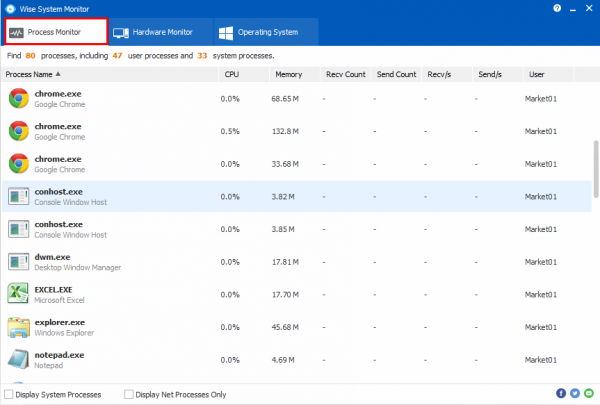Sort by Process Name column header
The image size is (600, 405).
(x=32, y=74)
